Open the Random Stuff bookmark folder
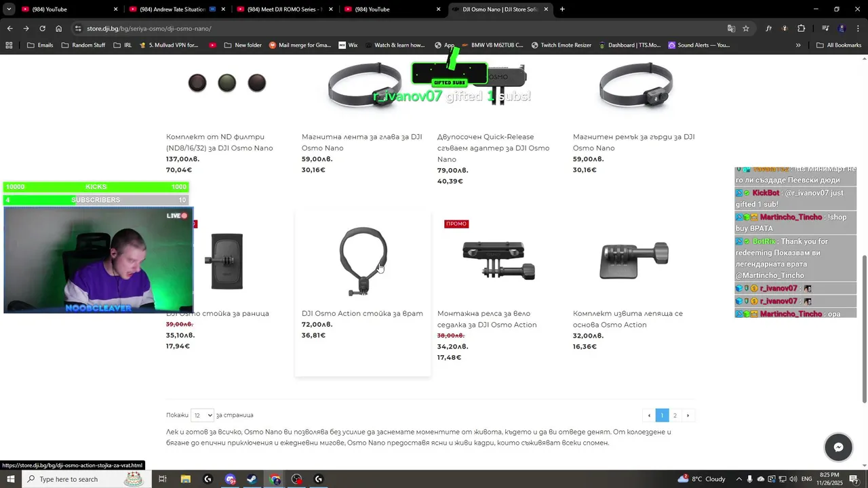The image size is (868, 488). tap(83, 45)
